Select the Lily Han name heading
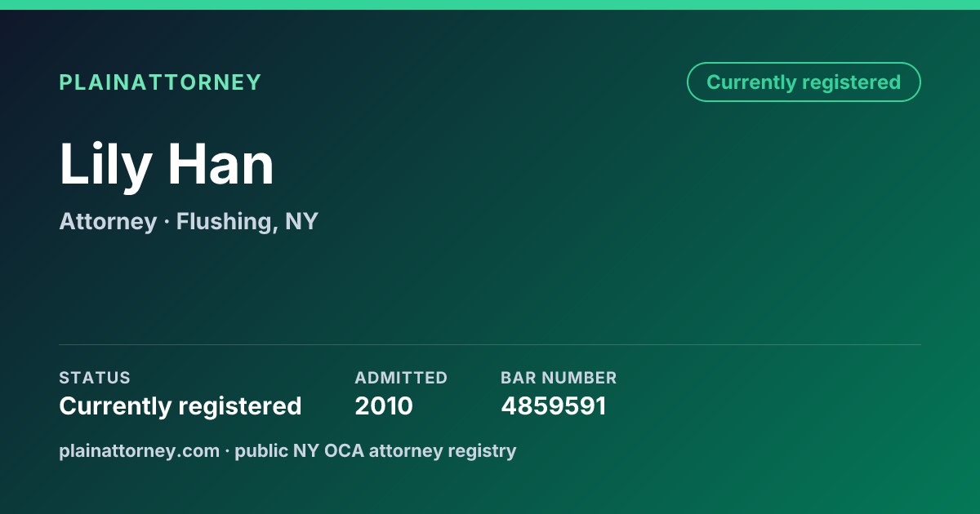Screen dimensions: 980x514 click(167, 165)
